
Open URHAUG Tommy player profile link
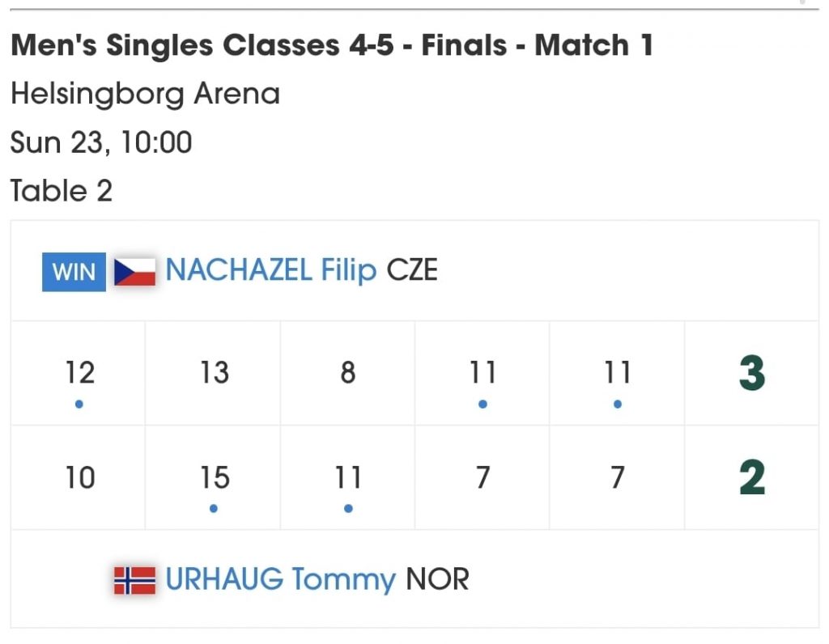pyautogui.click(x=280, y=579)
